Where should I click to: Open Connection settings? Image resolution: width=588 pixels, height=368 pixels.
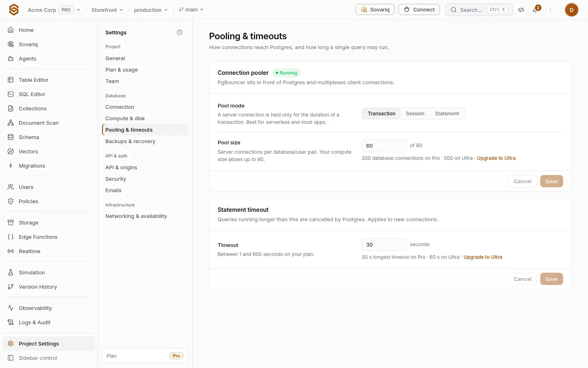coord(145,107)
